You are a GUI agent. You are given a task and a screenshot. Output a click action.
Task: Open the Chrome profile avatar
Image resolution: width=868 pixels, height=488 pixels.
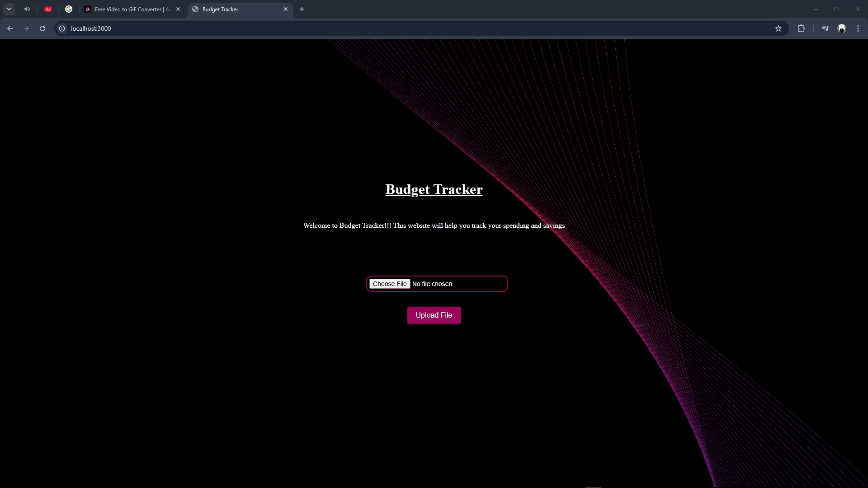click(842, 28)
